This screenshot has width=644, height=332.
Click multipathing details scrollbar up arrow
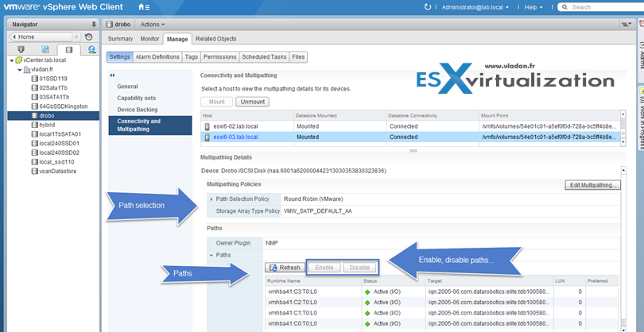point(623,169)
